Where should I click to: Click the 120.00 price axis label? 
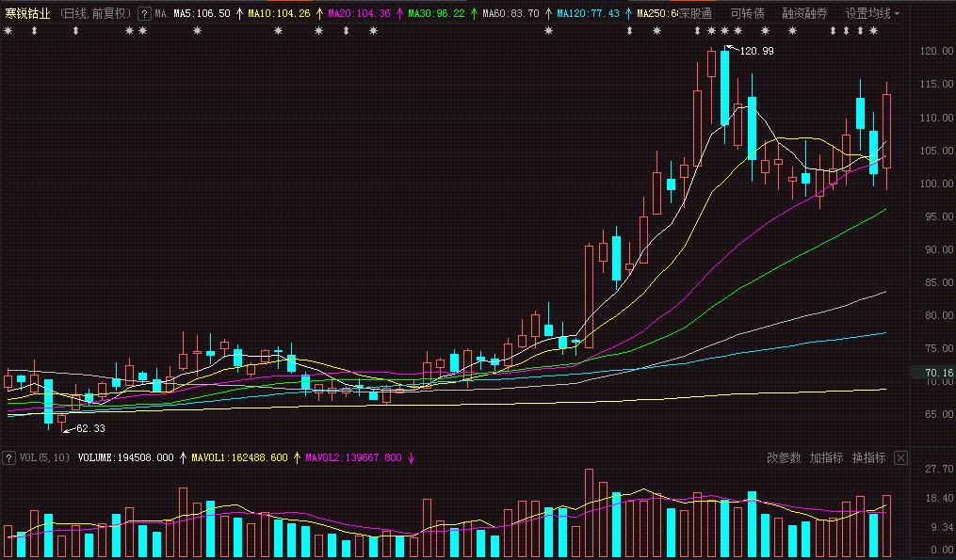(936, 51)
